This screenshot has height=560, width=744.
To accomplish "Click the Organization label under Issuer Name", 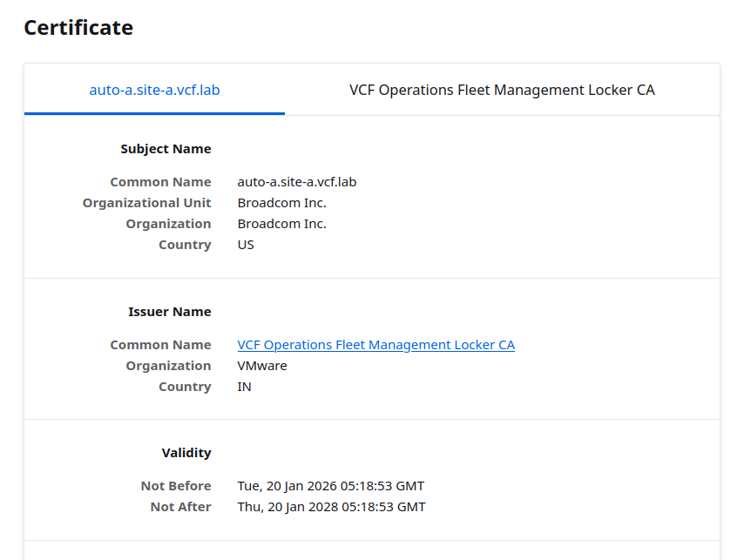I will coord(168,366).
